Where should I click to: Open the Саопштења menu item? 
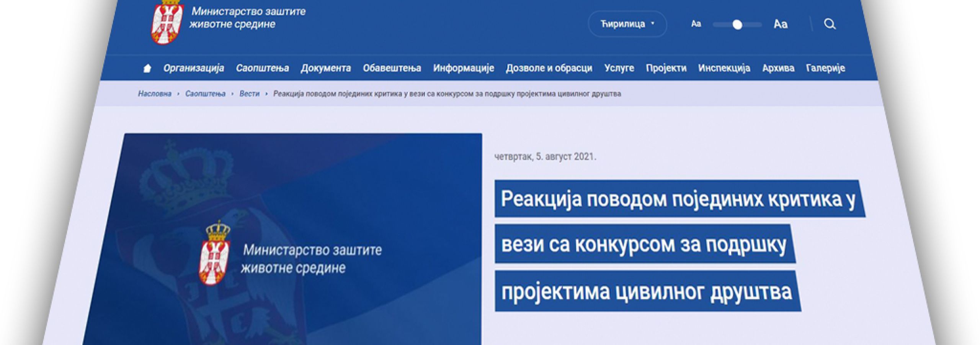pos(262,68)
